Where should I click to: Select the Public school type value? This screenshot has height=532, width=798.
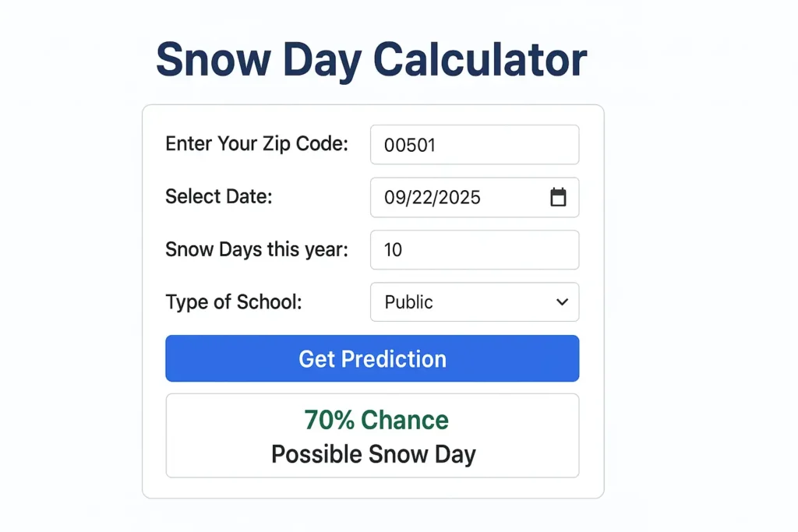point(409,302)
